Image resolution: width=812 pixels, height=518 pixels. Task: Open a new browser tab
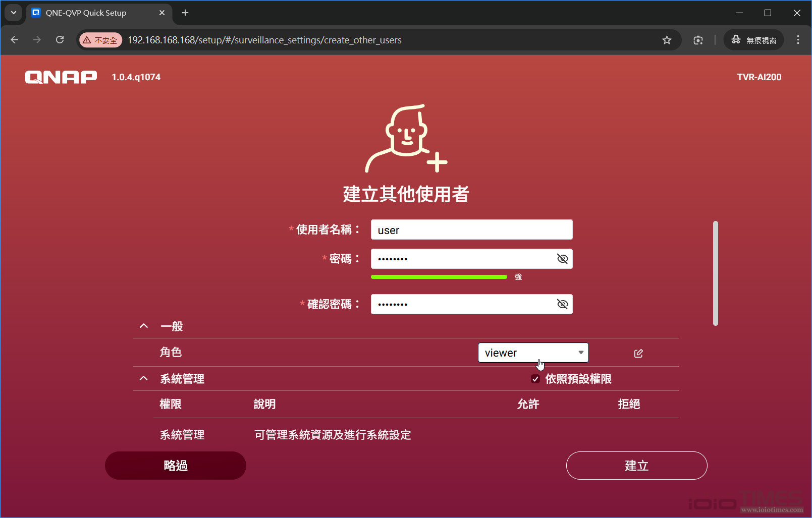(x=185, y=13)
